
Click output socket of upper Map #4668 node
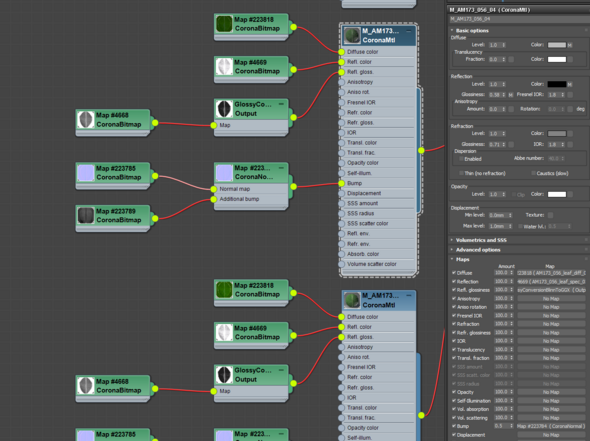[x=155, y=123]
